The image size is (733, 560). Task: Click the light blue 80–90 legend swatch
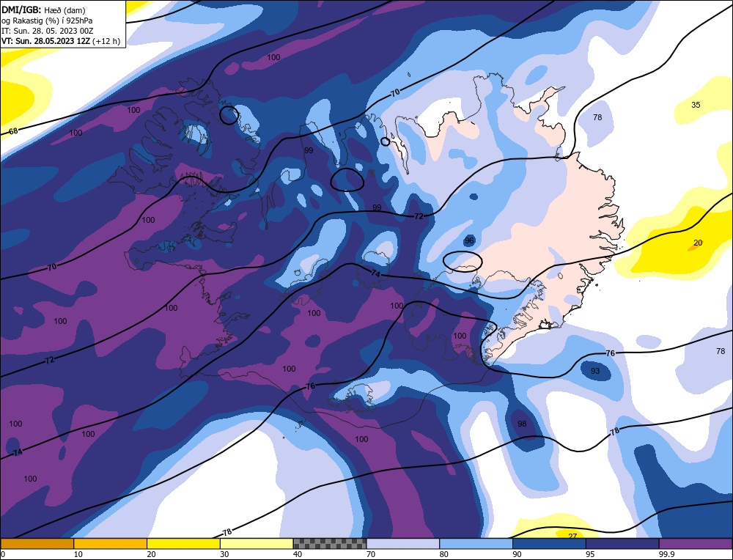(476, 544)
